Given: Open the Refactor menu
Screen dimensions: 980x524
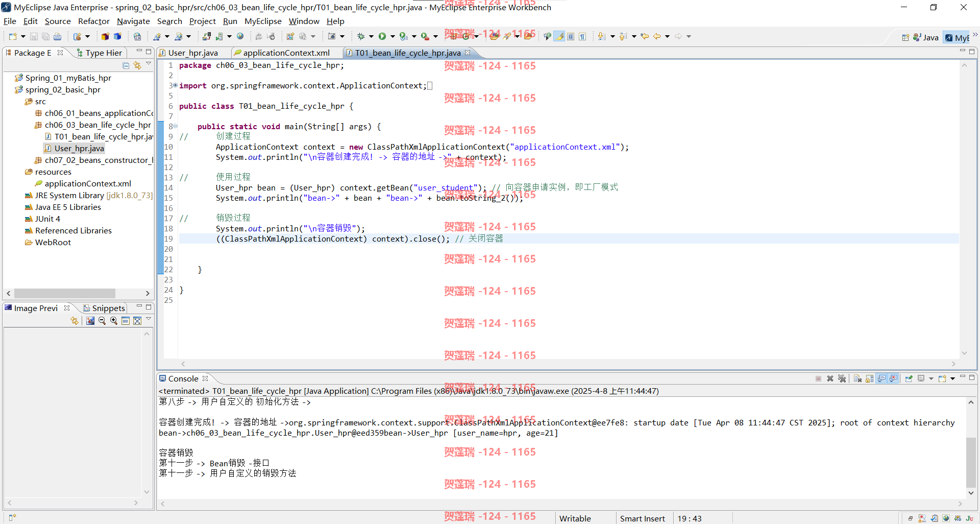Looking at the screenshot, I should [x=94, y=21].
